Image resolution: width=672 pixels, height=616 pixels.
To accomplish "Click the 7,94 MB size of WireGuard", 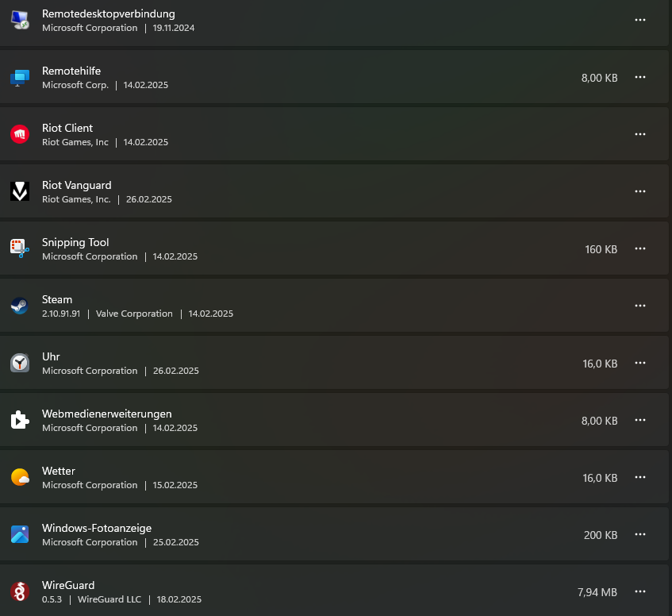I will (597, 592).
